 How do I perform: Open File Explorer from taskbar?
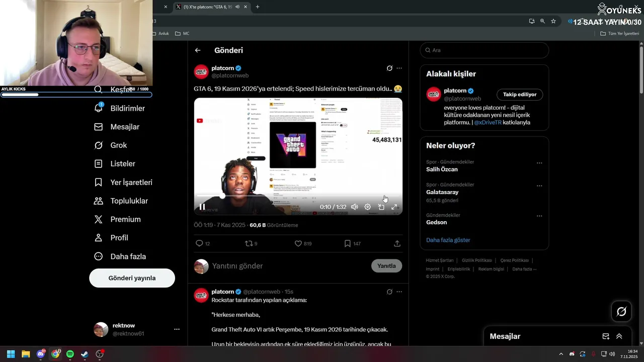[x=26, y=354]
